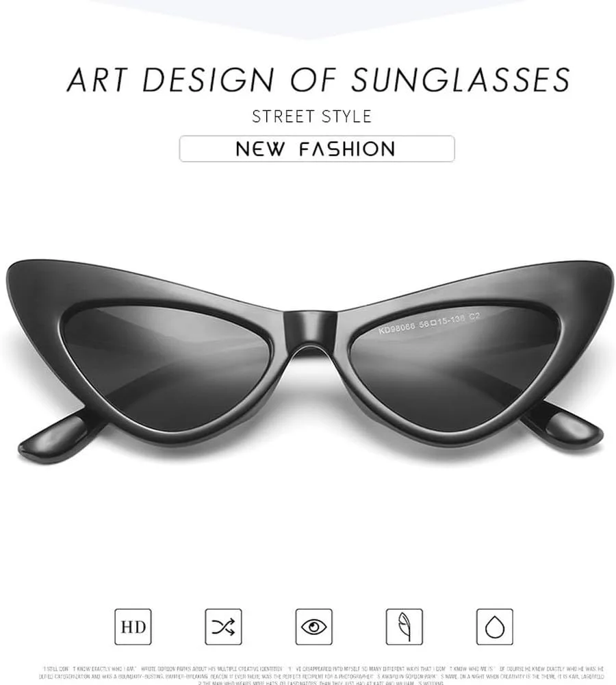Select the nose bridge of the sunglasses
Viewport: 616px width, 685px height.
(x=310, y=331)
